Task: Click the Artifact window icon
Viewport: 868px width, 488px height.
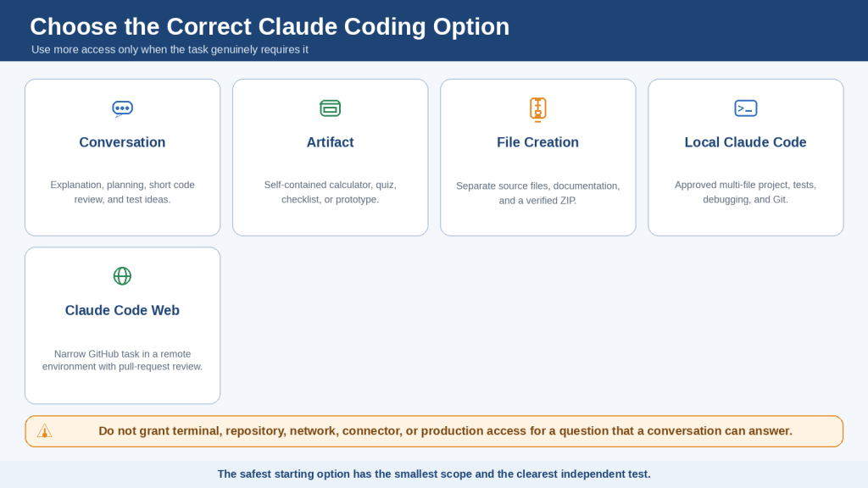Action: pyautogui.click(x=330, y=108)
